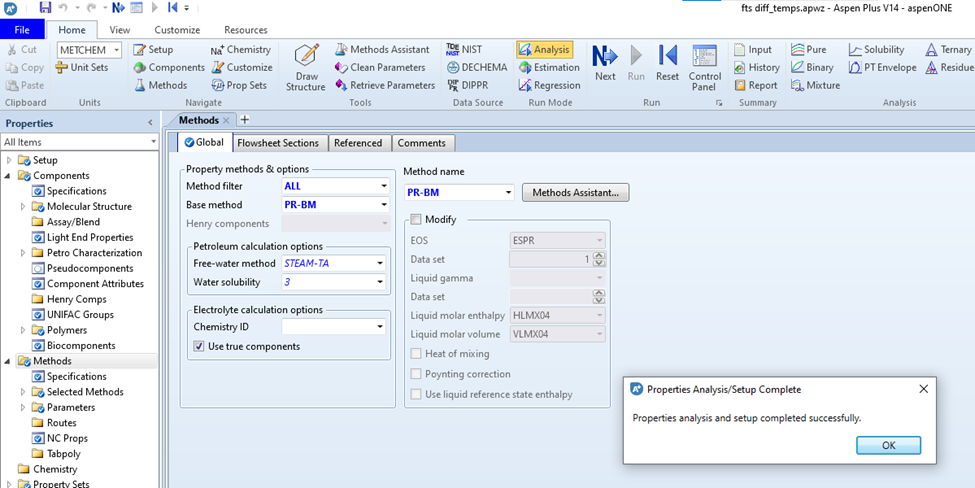The image size is (975, 488).
Task: Click Retrieve Parameters
Action: click(x=384, y=85)
